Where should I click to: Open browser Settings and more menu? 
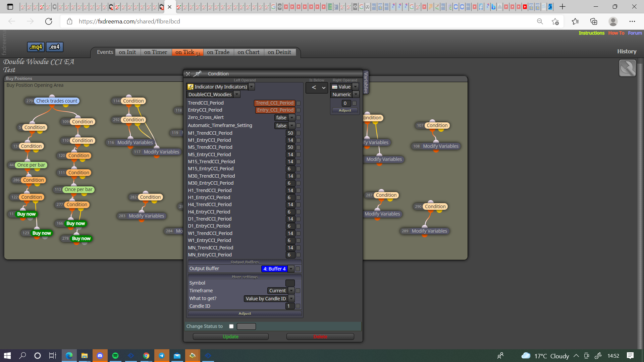[x=632, y=21]
